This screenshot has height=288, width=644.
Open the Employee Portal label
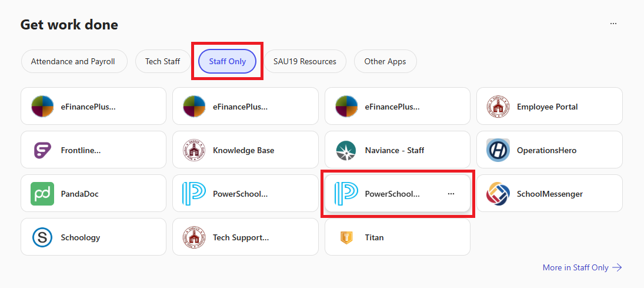[x=547, y=107]
